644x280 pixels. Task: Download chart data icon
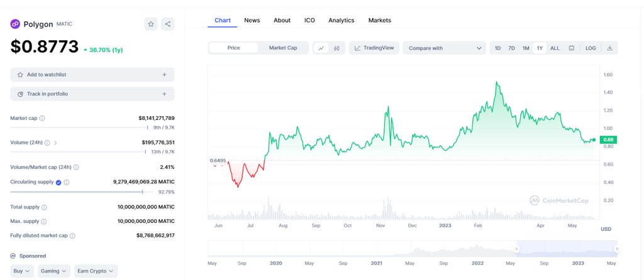[609, 48]
